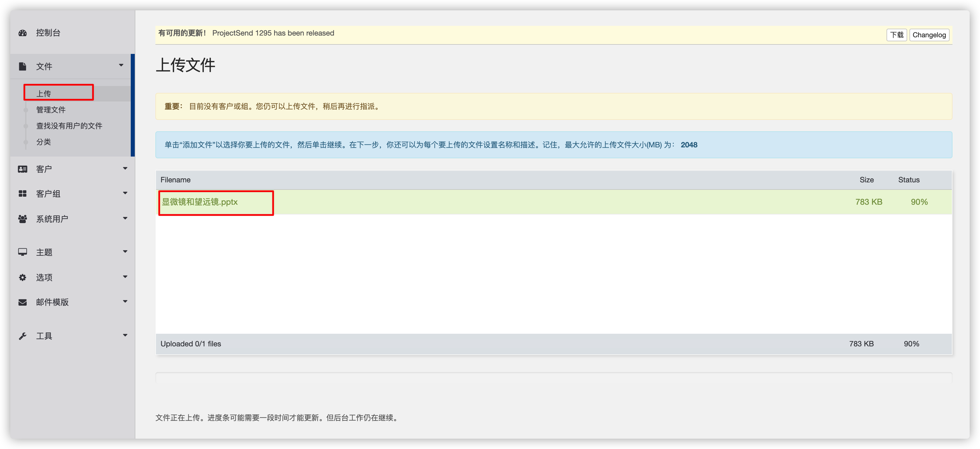Image resolution: width=980 pixels, height=449 pixels.
Task: Click the 显微镜和望远镜.pptx filename
Action: click(200, 202)
